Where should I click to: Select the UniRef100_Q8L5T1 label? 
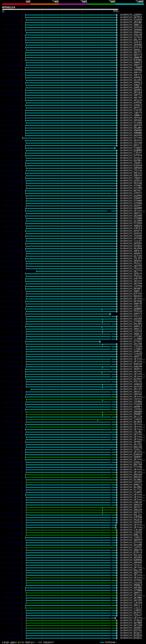tap(131, 52)
